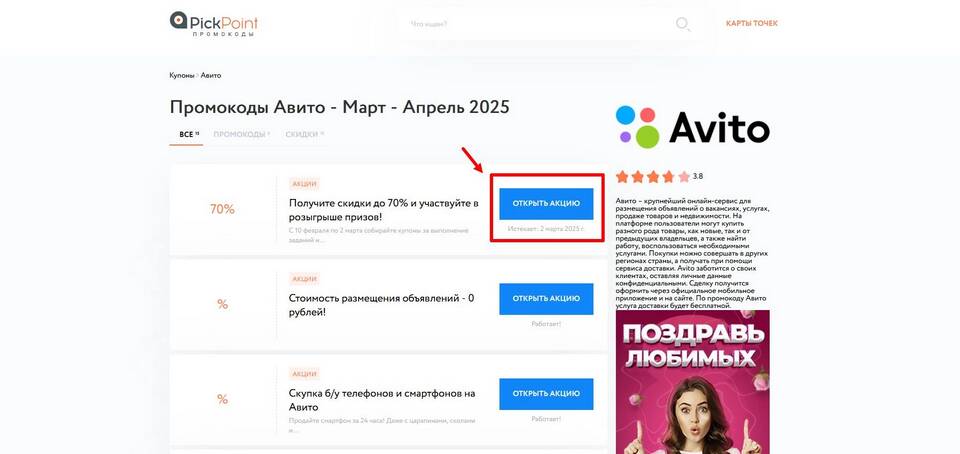This screenshot has height=454, width=960.
Task: Switch to the ПРОМОКОДЫ tab
Action: point(241,134)
